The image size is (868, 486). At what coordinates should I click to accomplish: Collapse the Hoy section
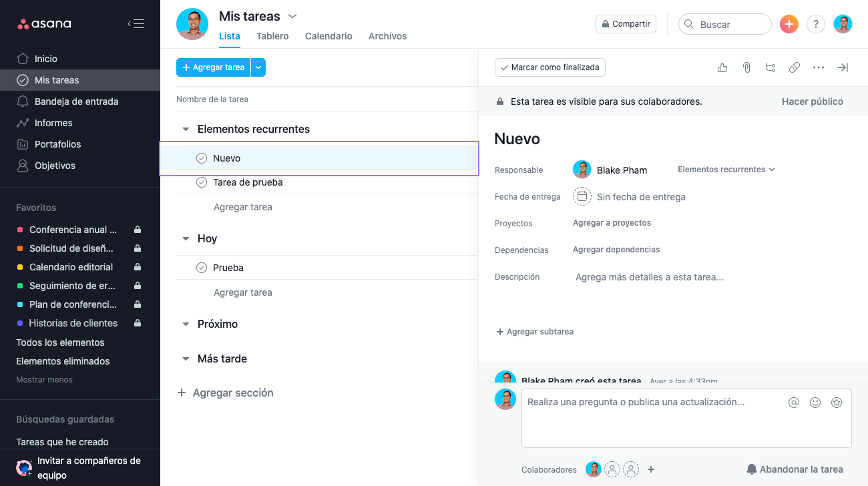coord(186,239)
